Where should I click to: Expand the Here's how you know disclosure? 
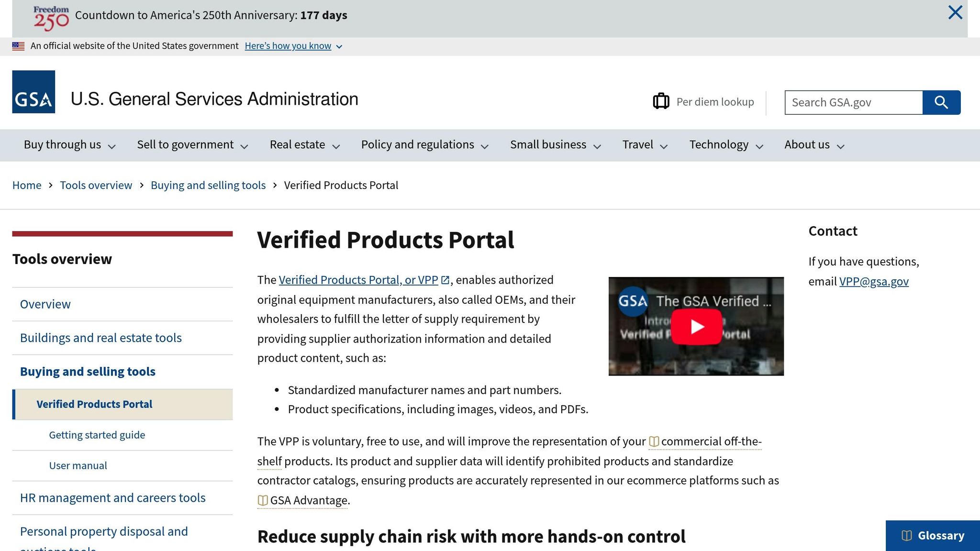pyautogui.click(x=288, y=45)
